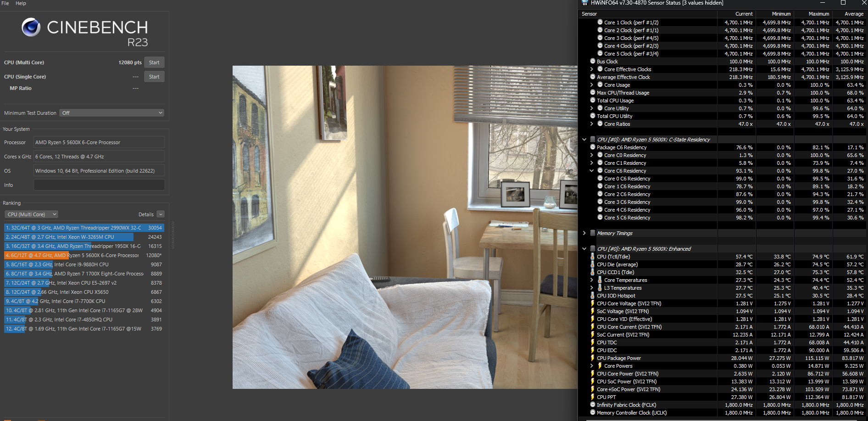Viewport: 868px width, 421px height.
Task: Open the File menu in Cinebench
Action: 6,3
